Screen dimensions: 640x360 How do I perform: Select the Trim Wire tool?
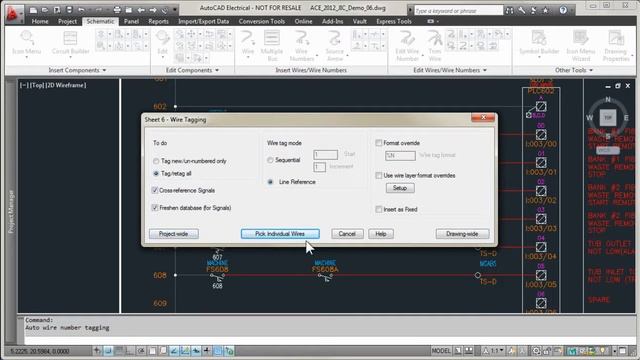435,46
